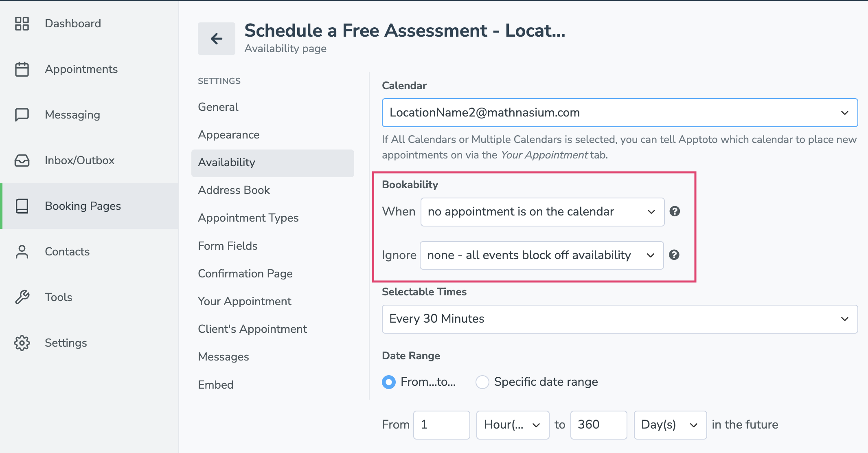Click the Settings gear icon
Screen dimensions: 868x453
22,343
